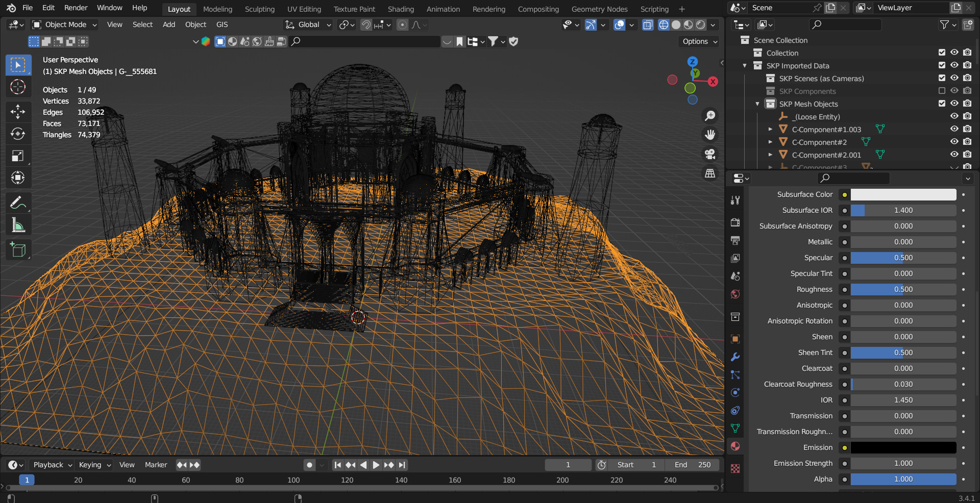Open the Modifiers wrench tab
The width and height of the screenshot is (980, 503).
click(735, 357)
